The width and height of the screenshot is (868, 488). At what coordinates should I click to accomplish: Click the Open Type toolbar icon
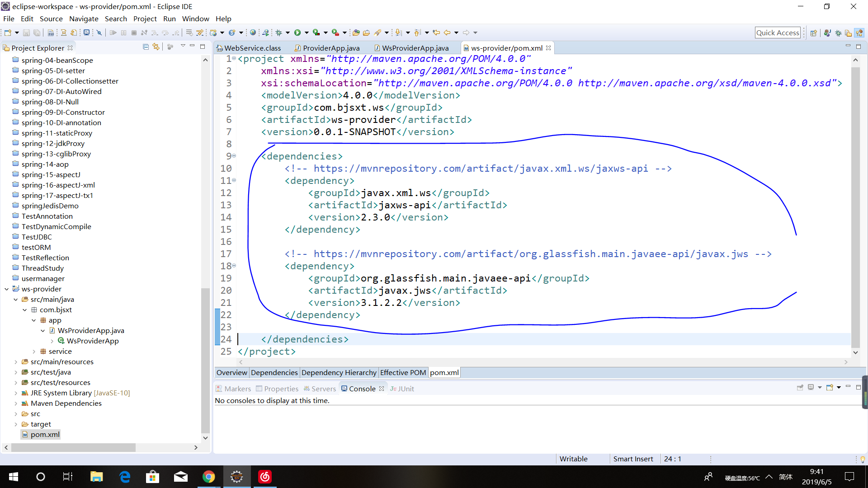(356, 33)
